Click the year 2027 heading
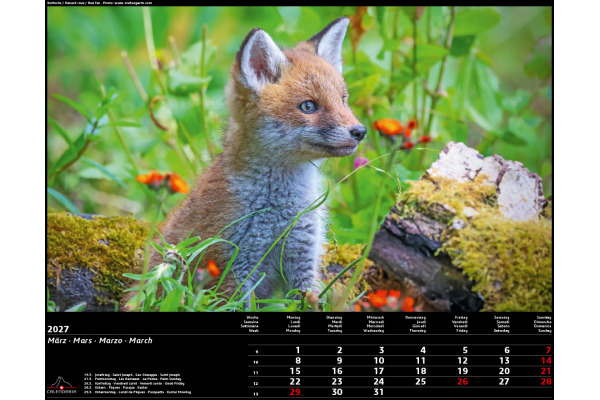 click(x=58, y=329)
